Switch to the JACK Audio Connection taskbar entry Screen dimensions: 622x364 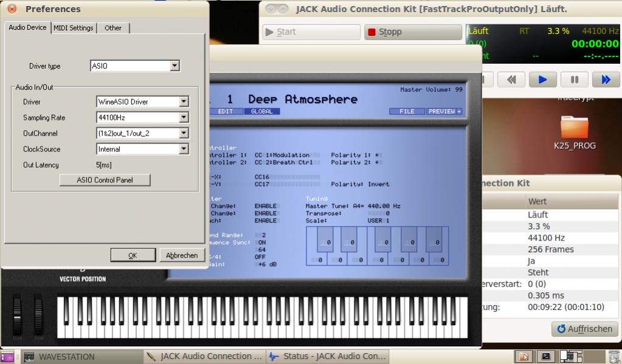tap(204, 357)
